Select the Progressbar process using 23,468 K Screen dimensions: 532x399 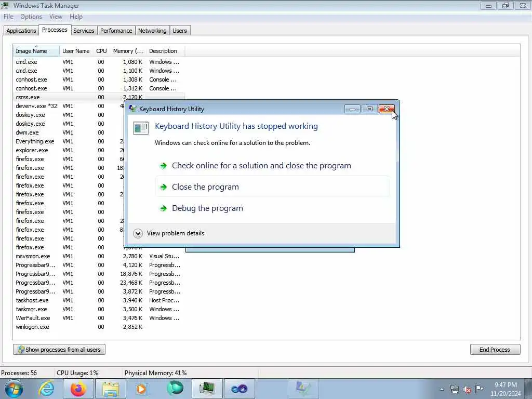click(99, 283)
